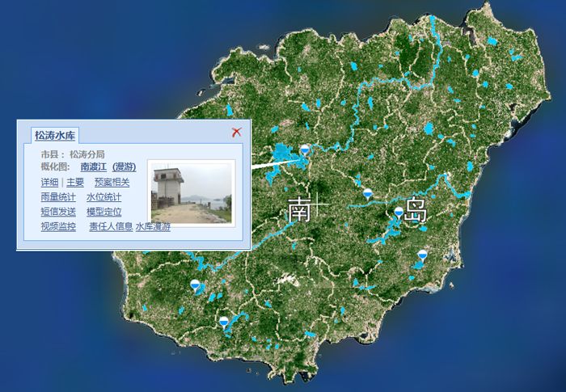The width and height of the screenshot is (566, 392).
Task: Select reservoir marker beside 松涛水库 popup line
Action: tap(305, 150)
